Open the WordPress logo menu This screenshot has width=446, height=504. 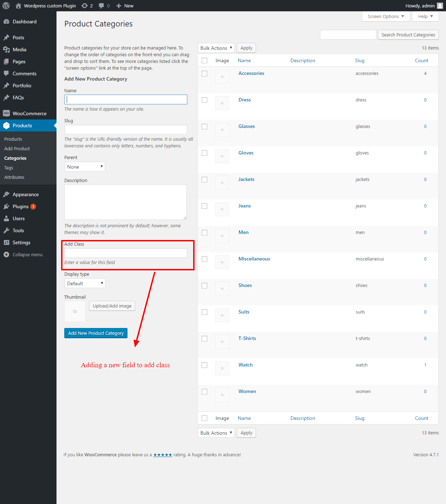[6, 6]
